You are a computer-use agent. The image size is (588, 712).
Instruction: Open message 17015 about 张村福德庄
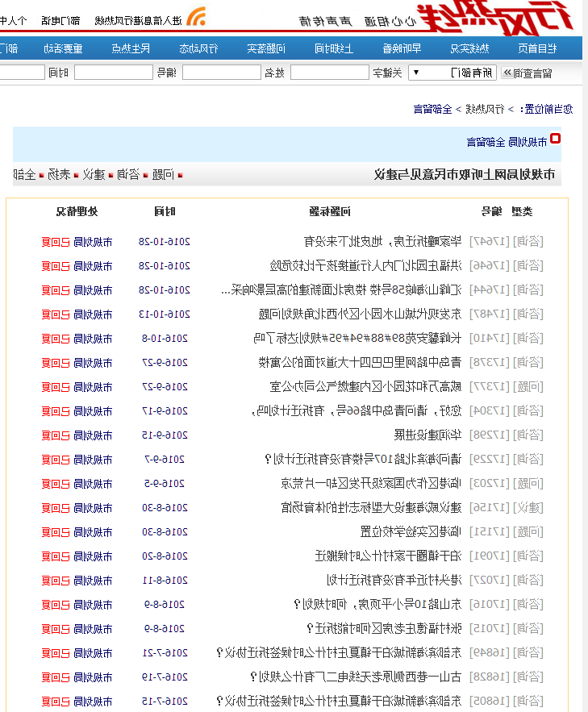pos(384,629)
